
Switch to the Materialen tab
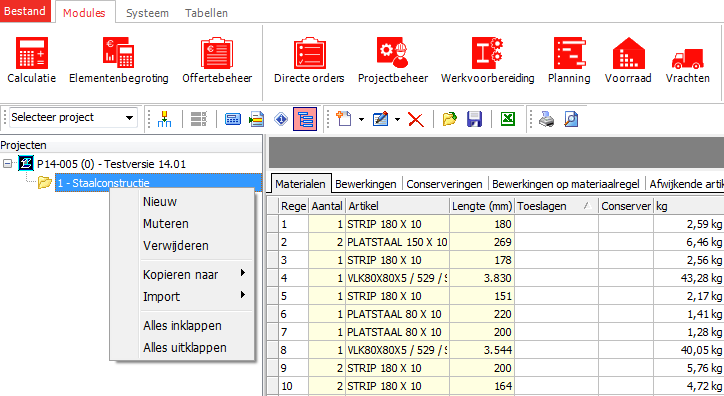tap(301, 184)
